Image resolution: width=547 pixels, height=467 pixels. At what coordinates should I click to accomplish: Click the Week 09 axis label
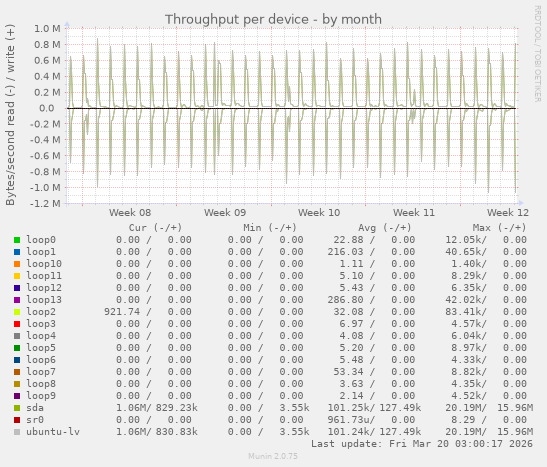[x=225, y=212]
